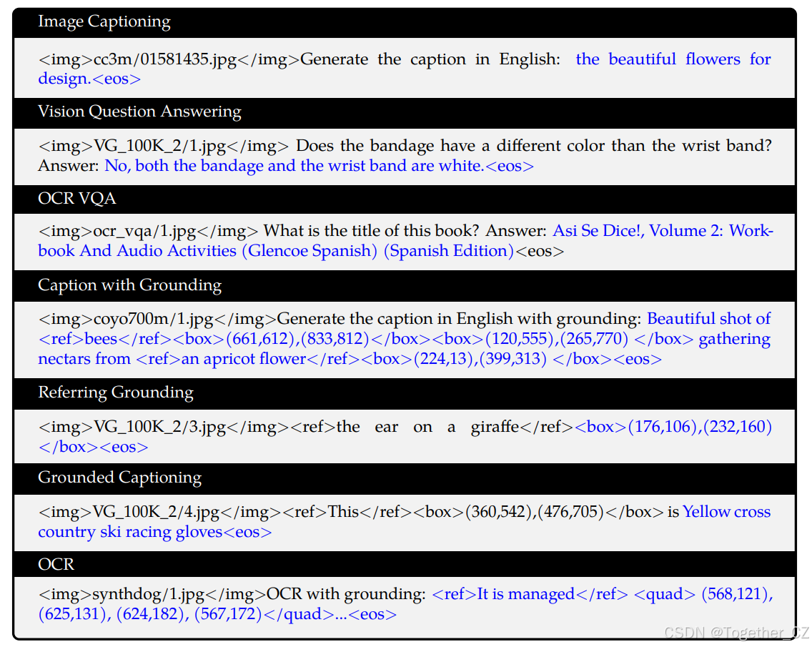Image resolution: width=812 pixels, height=647 pixels.
Task: Click the blue text 'It is managed'
Action: click(525, 594)
